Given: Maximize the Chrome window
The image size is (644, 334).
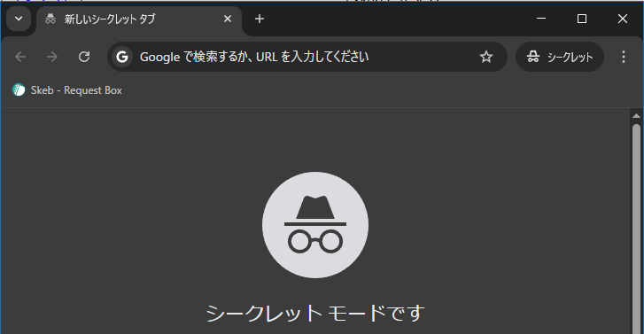Looking at the screenshot, I should 582,19.
